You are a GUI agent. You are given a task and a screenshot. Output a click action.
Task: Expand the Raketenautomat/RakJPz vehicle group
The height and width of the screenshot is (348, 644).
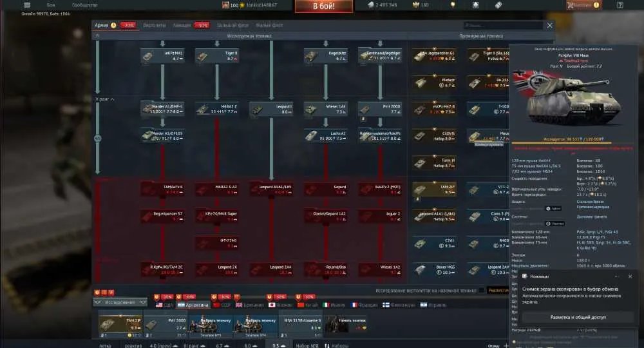[x=381, y=136]
